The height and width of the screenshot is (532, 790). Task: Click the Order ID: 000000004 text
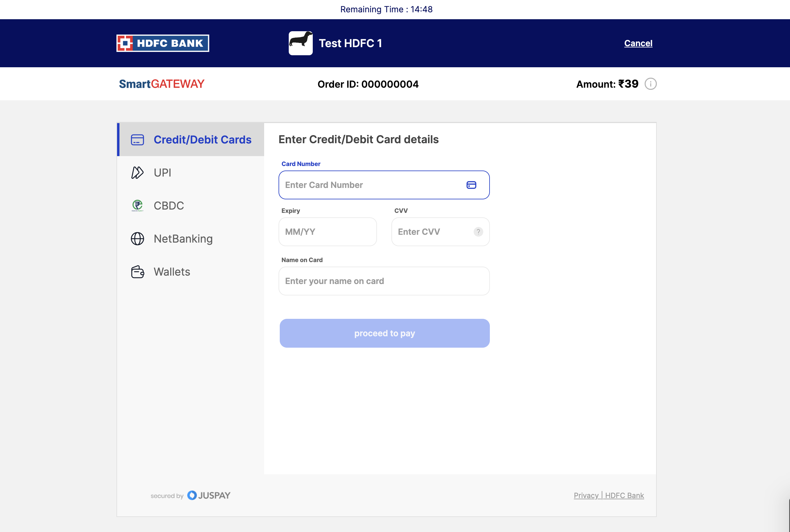(x=368, y=84)
